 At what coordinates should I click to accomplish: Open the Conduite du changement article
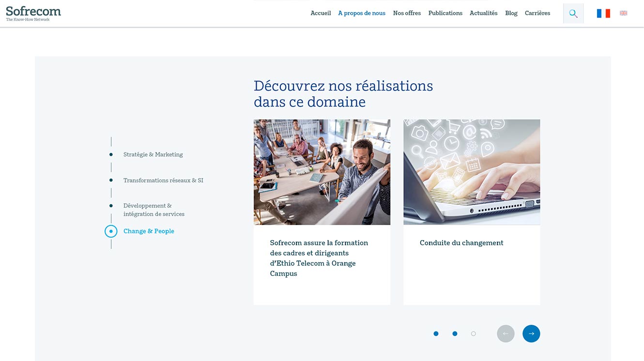[x=461, y=243]
